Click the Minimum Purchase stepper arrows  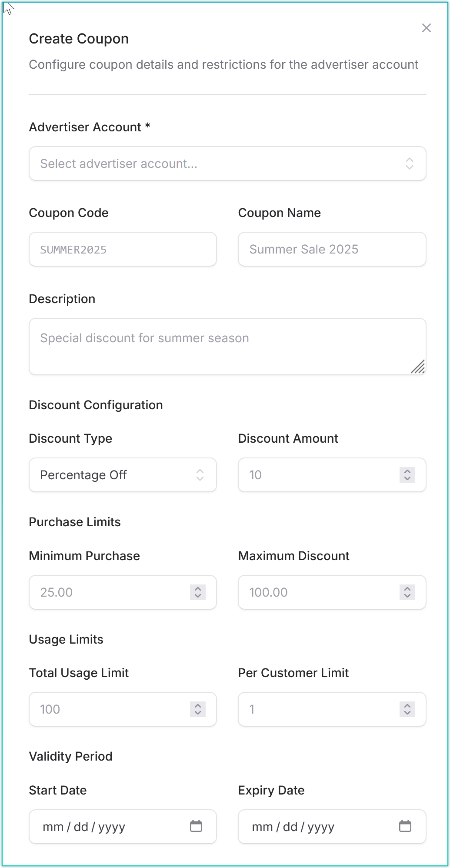click(x=197, y=592)
